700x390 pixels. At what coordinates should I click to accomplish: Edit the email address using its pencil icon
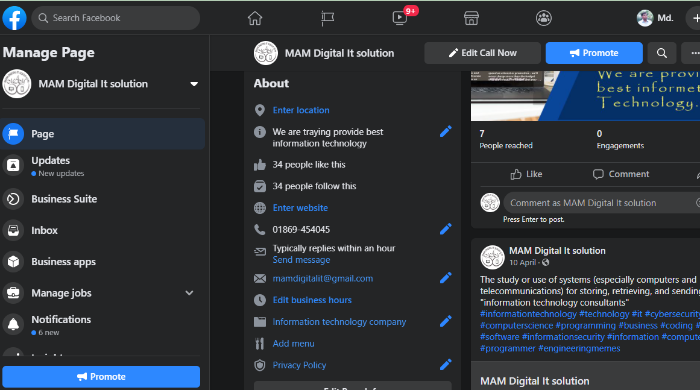tap(446, 278)
